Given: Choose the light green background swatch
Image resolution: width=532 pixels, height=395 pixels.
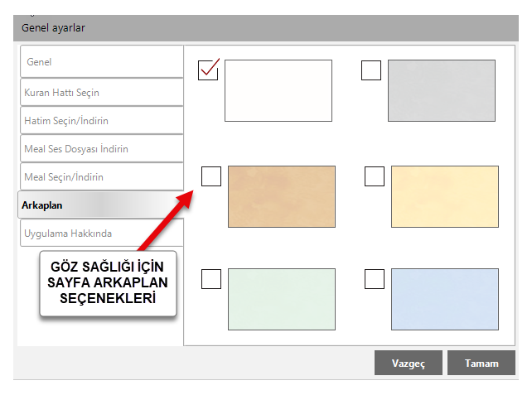Looking at the screenshot, I should pos(282,300).
